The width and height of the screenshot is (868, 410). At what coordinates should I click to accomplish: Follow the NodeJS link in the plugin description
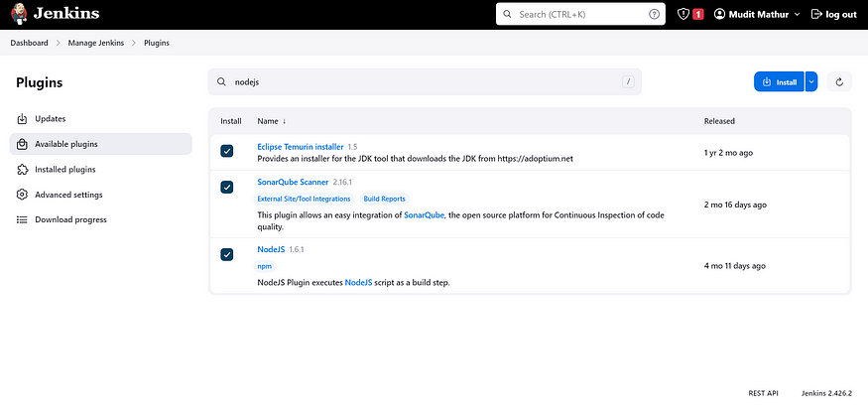click(x=359, y=283)
